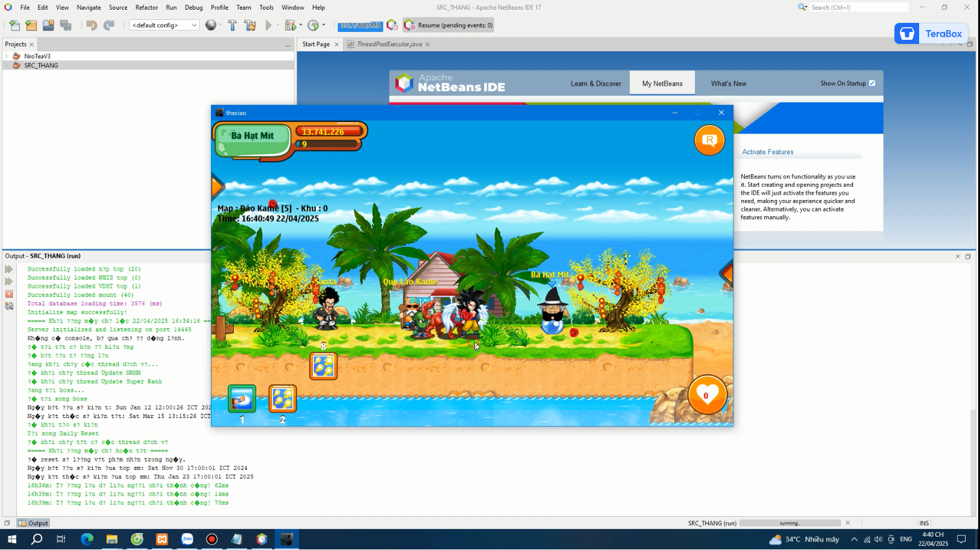Click the orange R button in the game
The image size is (980, 550).
[x=709, y=140]
